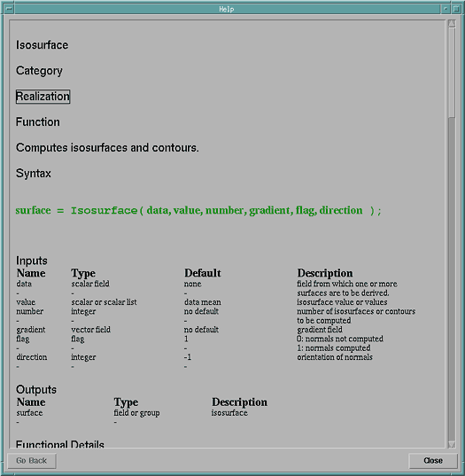This screenshot has width=465, height=476.
Task: Click the Function heading
Action: 38,122
